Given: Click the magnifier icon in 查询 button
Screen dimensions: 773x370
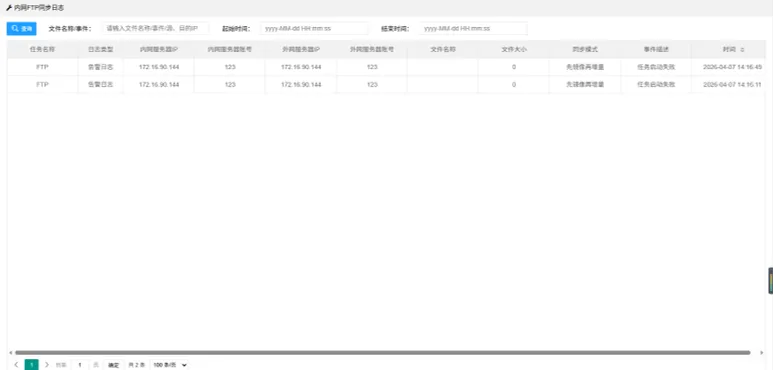Looking at the screenshot, I should (x=15, y=29).
